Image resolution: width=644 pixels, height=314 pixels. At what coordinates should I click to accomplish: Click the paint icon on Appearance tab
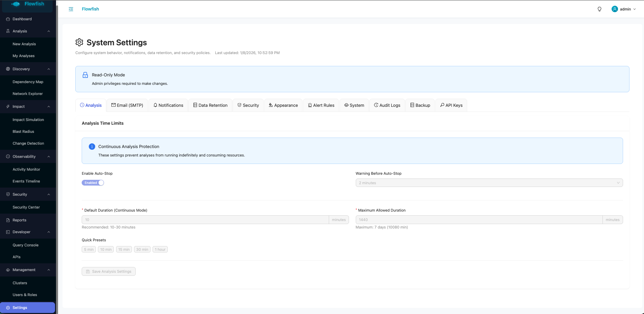[271, 105]
